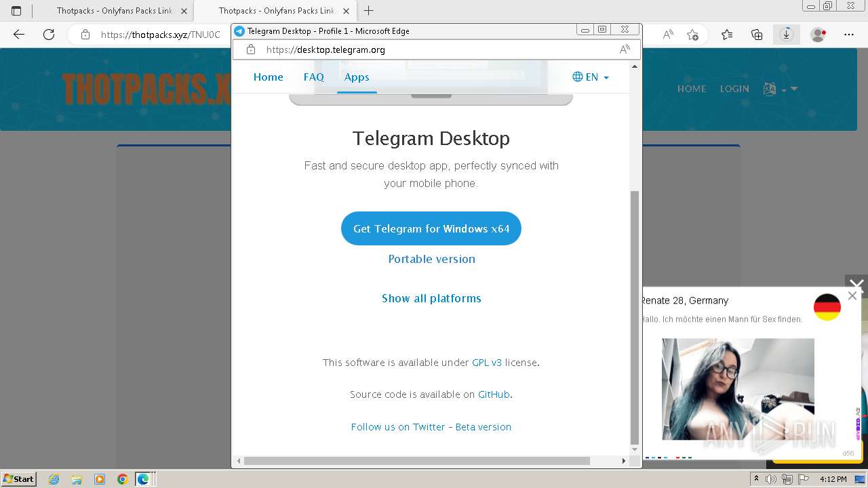Open the Downloads icon in Edge toolbar
This screenshot has height=488, width=868.
[x=787, y=35]
